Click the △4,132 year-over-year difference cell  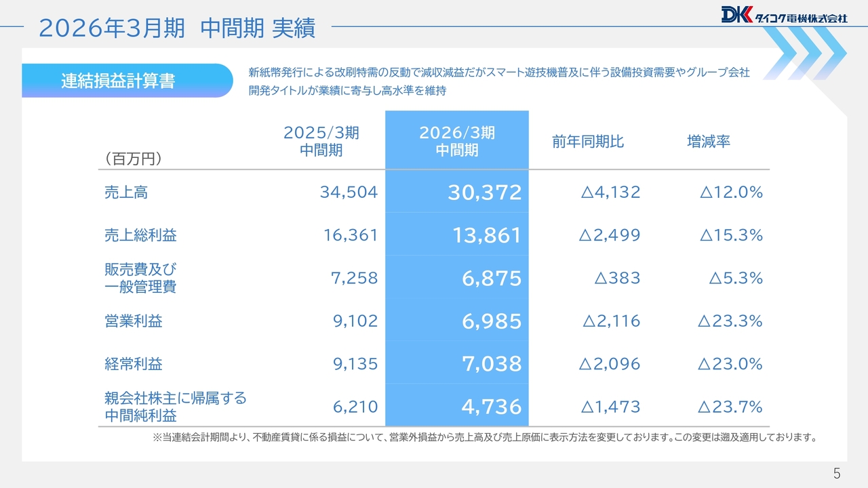click(610, 192)
